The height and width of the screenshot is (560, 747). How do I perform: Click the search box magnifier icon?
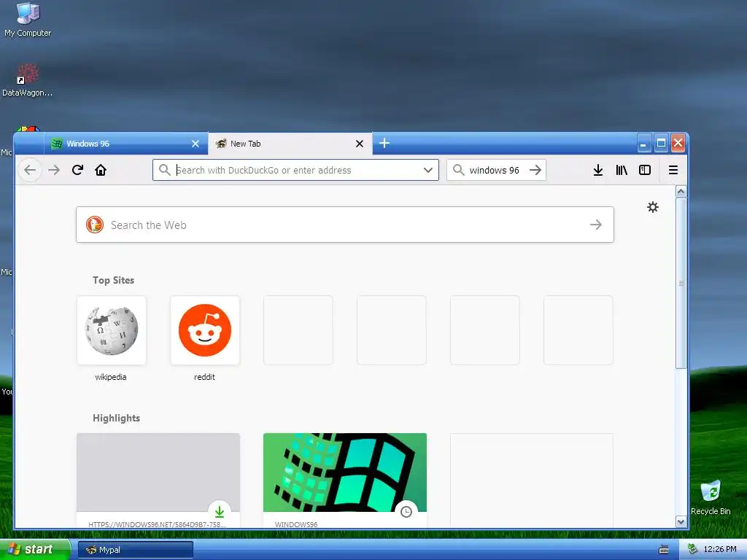pyautogui.click(x=458, y=170)
